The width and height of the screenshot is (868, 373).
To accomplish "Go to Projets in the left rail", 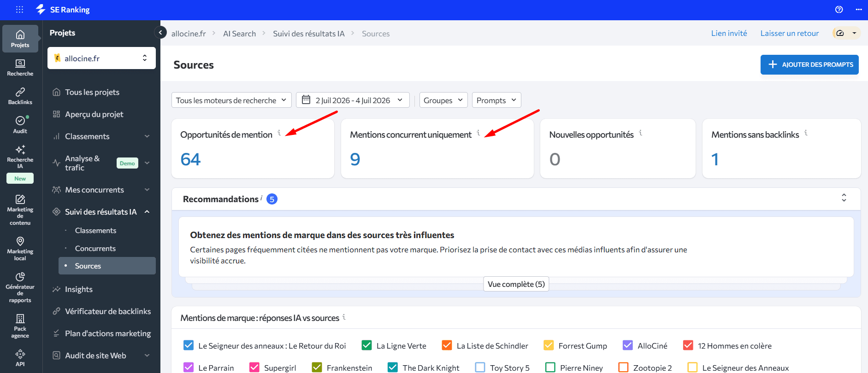I will [20, 39].
